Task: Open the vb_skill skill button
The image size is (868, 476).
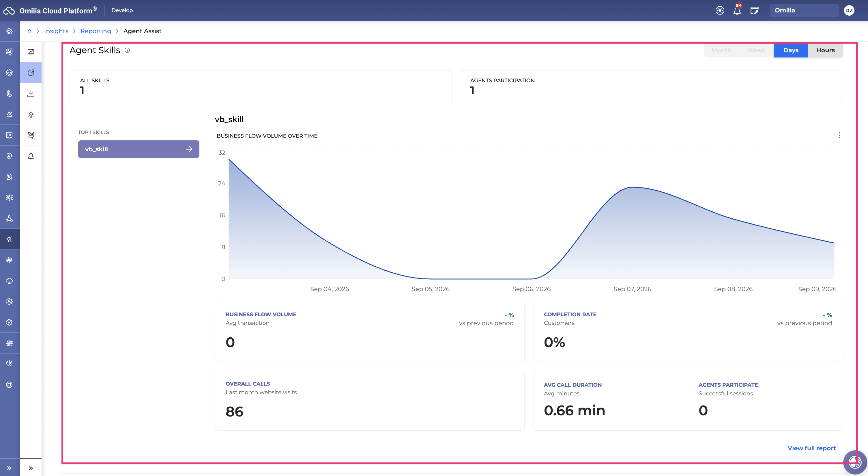Action: [139, 149]
